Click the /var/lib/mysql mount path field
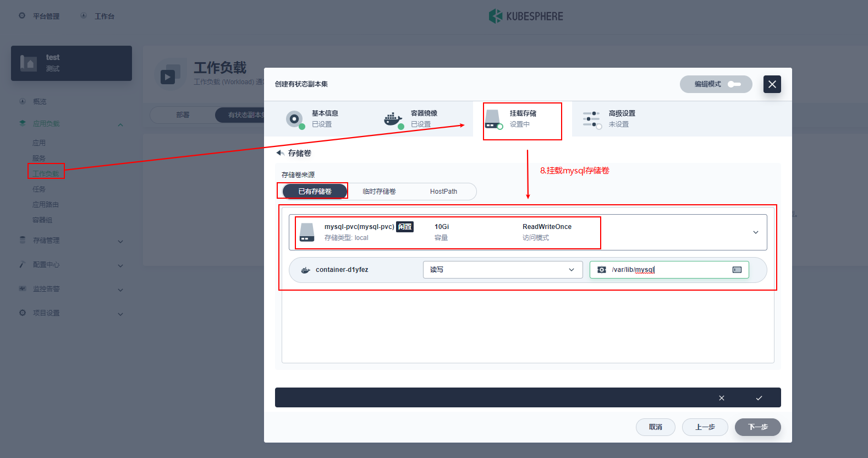Image resolution: width=868 pixels, height=458 pixels. tap(669, 270)
